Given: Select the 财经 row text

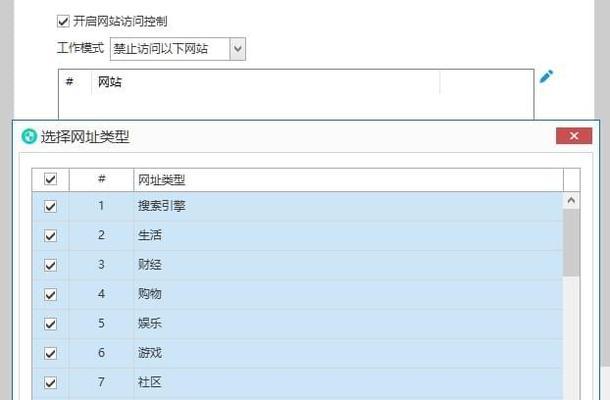Looking at the screenshot, I should (149, 265).
